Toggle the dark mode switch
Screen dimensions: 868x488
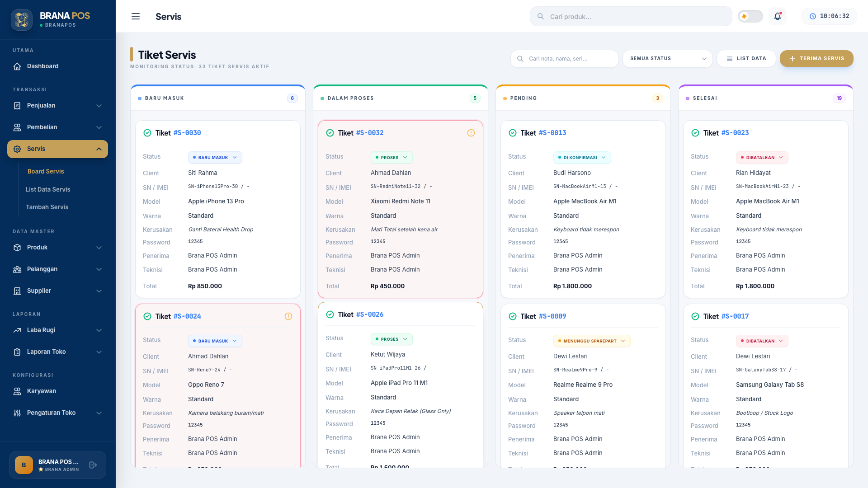pos(750,16)
